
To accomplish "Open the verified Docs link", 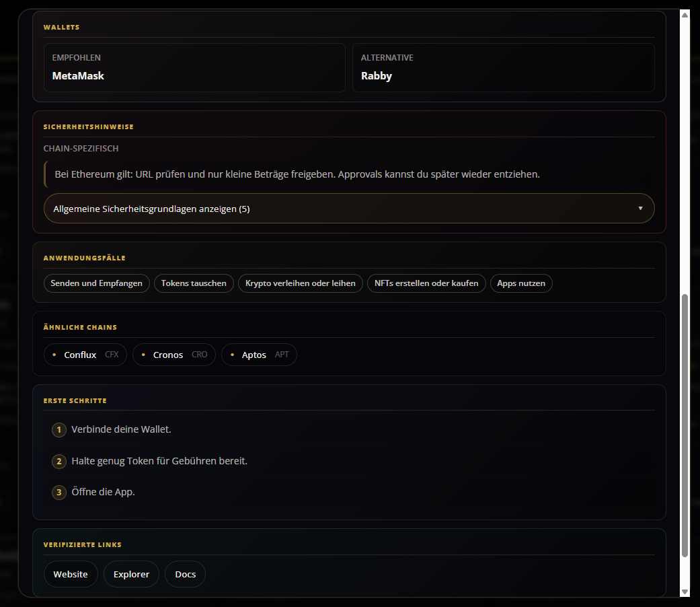I will [x=186, y=574].
